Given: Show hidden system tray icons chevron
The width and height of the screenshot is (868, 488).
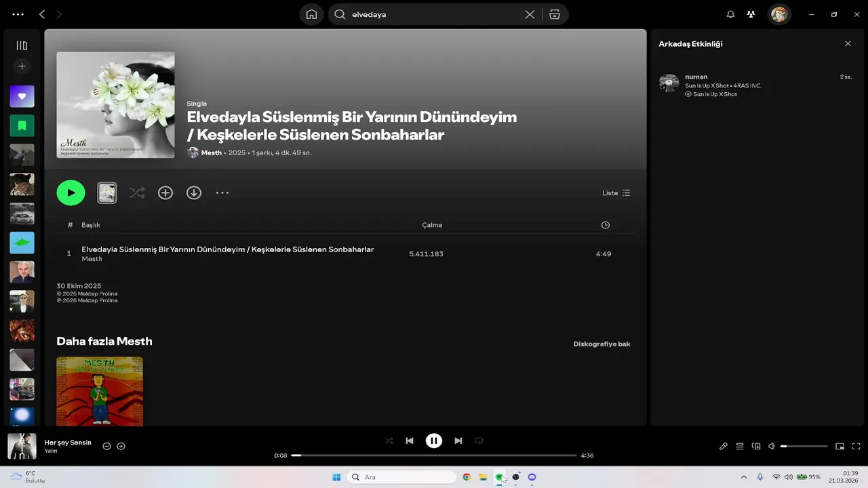Looking at the screenshot, I should coord(744,477).
